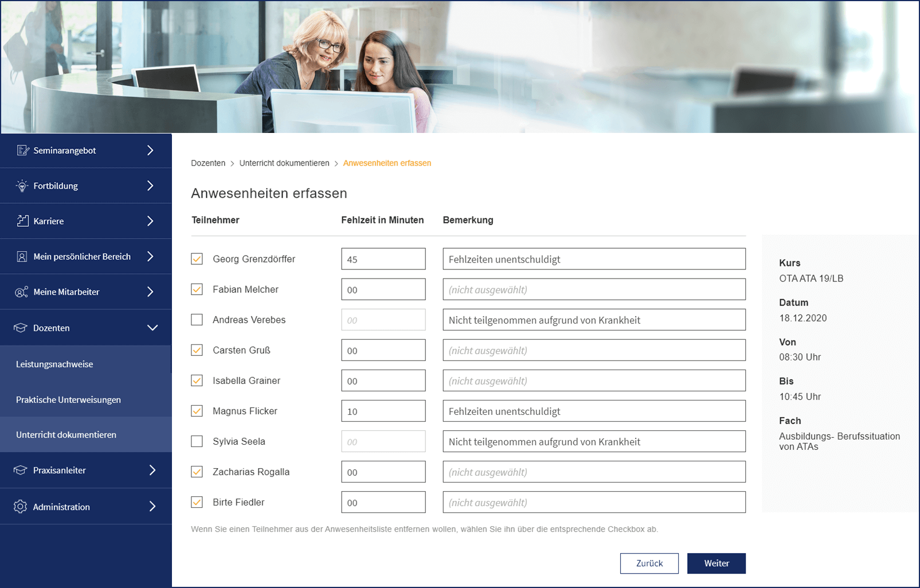Open Bemerkung dropdown for Magnus Flicker
Image resolution: width=920 pixels, height=588 pixels.
[x=594, y=411]
